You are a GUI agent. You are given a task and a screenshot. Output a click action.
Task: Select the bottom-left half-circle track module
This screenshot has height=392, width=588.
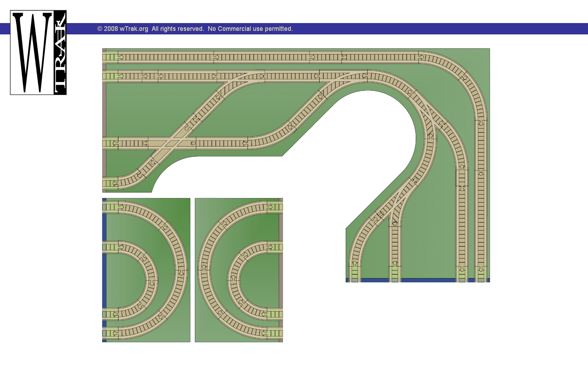click(x=146, y=270)
